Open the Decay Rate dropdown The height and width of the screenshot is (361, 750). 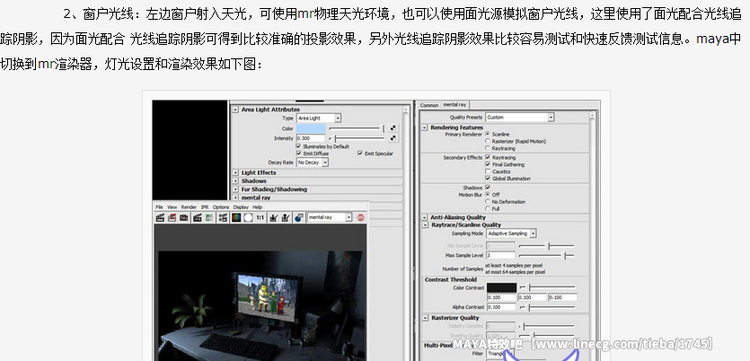[x=312, y=162]
